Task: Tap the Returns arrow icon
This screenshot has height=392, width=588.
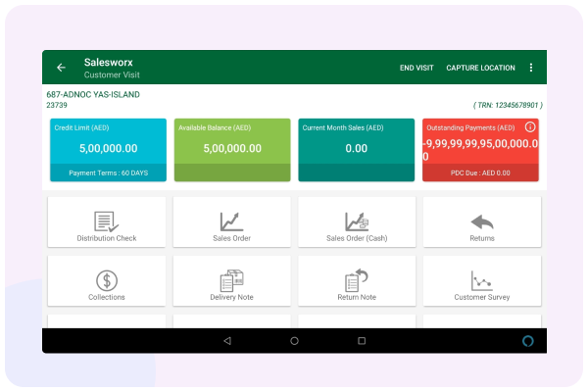Action: [x=482, y=221]
